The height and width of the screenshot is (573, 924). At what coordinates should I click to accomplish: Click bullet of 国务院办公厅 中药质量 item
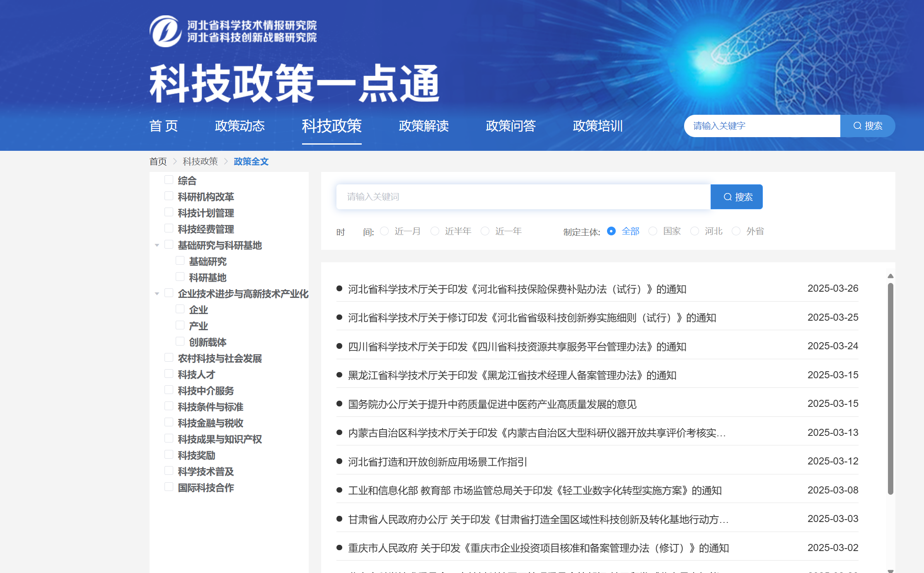click(339, 404)
